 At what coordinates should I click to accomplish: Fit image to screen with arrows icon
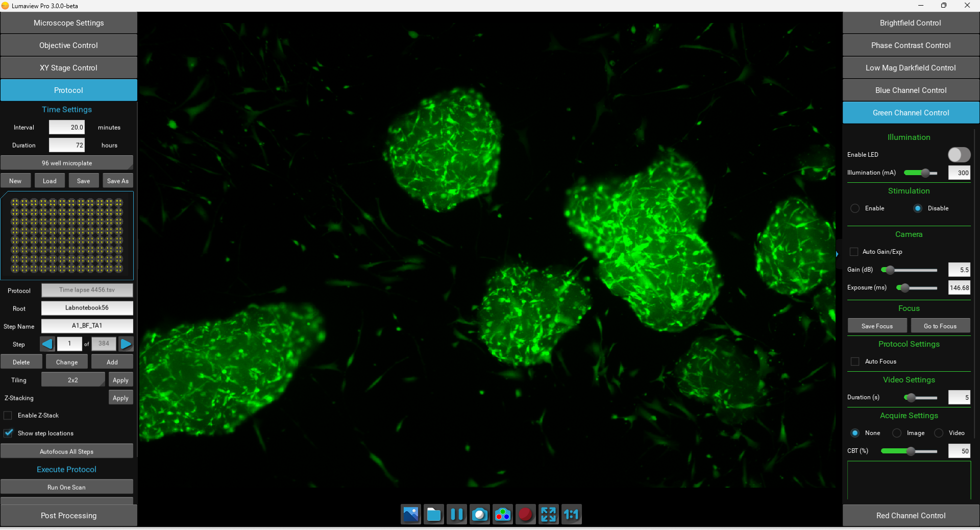549,514
